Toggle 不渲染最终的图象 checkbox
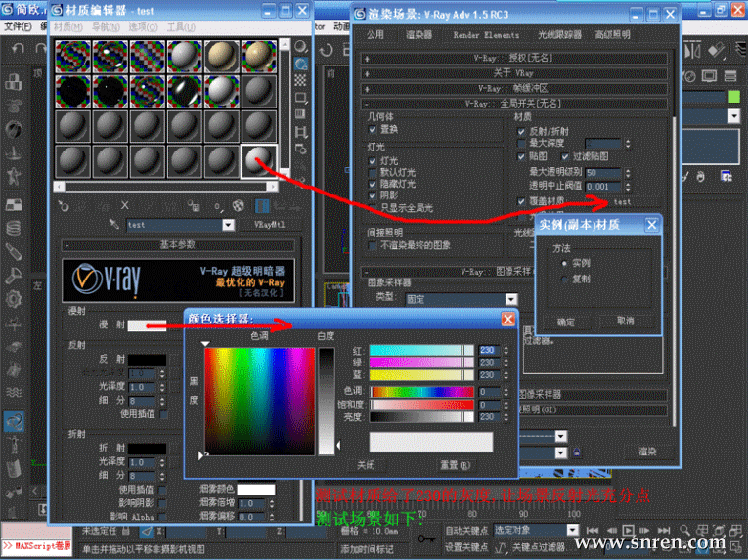The image size is (748, 560). [373, 245]
